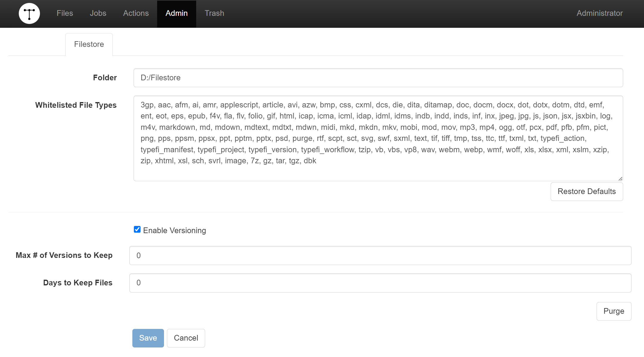
Task: Switch to the Filestore tab
Action: tap(89, 44)
